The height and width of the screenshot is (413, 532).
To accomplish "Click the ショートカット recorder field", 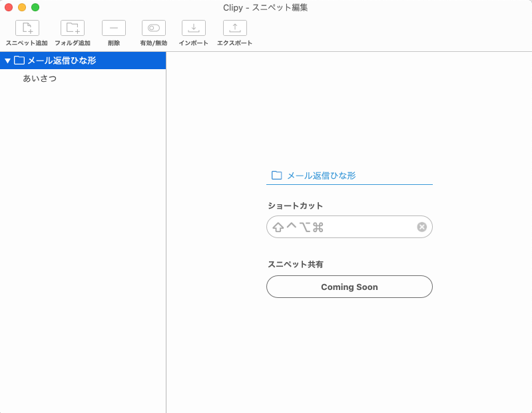I will [350, 227].
